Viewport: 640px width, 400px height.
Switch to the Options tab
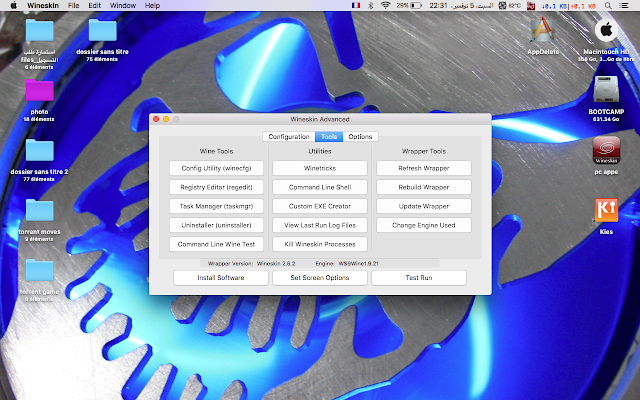click(360, 137)
